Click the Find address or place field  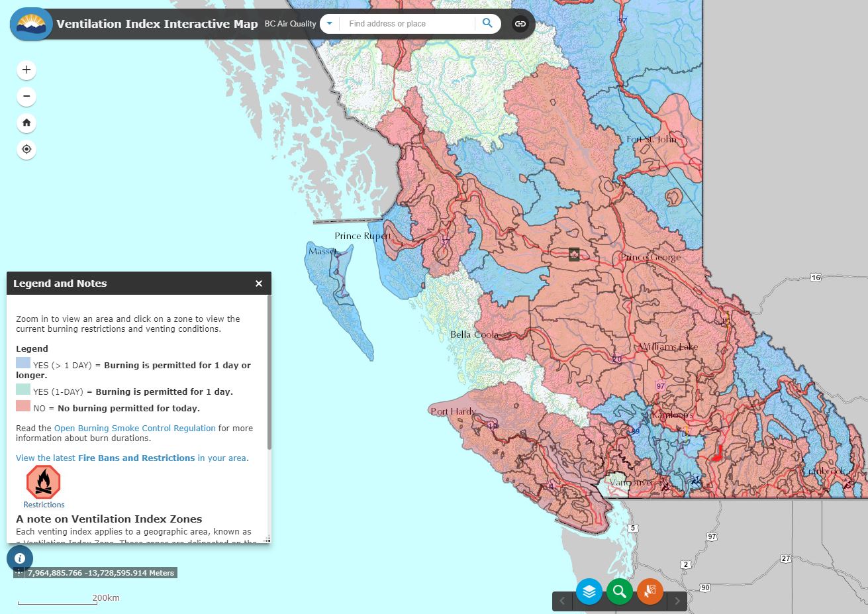point(407,24)
